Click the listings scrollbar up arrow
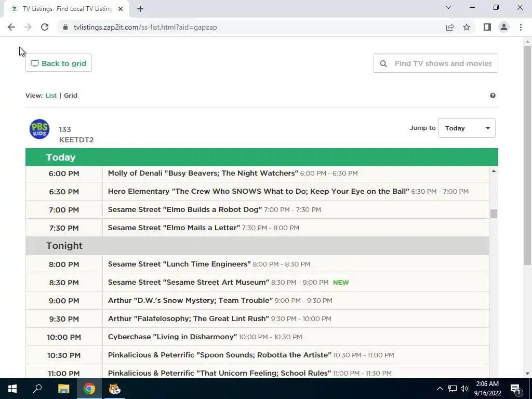 point(494,171)
